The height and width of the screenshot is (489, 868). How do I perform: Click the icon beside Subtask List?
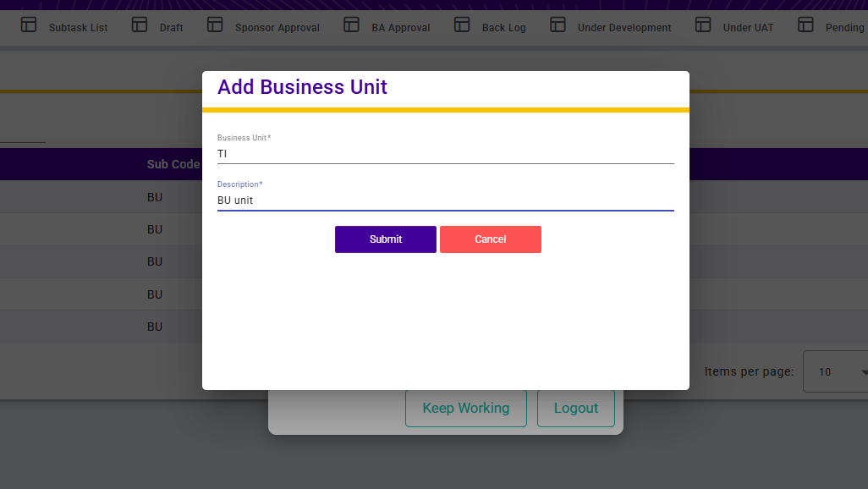29,25
